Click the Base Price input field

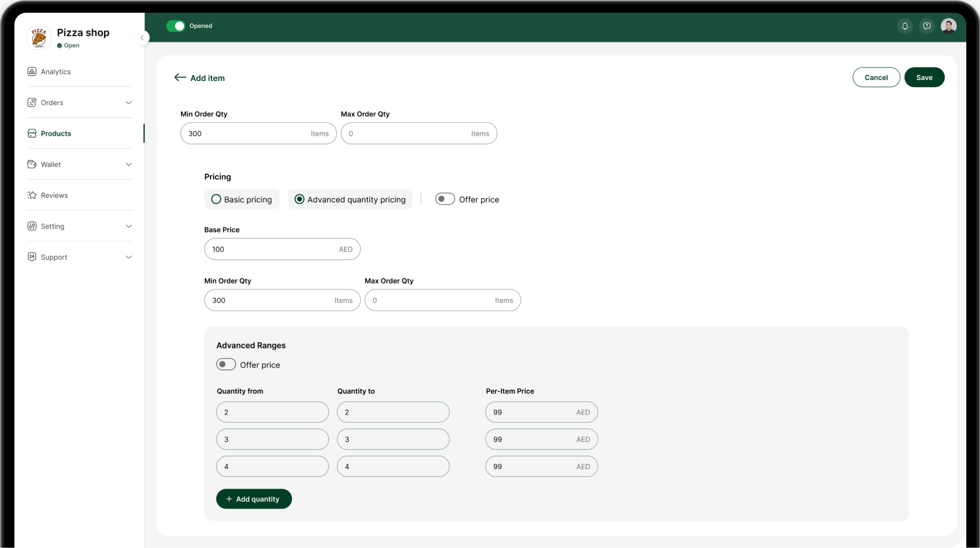(282, 249)
